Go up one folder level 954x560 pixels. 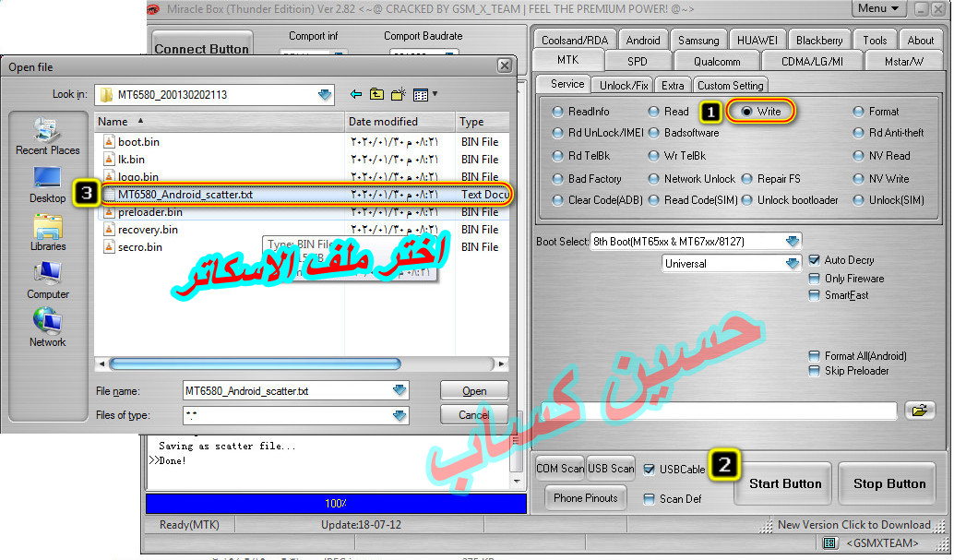[377, 94]
